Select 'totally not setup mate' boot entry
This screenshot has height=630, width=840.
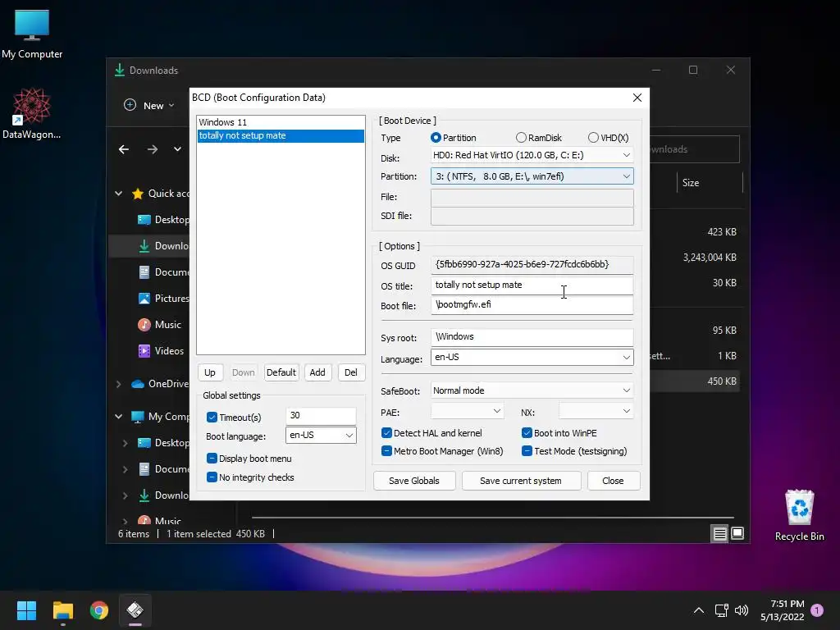[281, 135]
